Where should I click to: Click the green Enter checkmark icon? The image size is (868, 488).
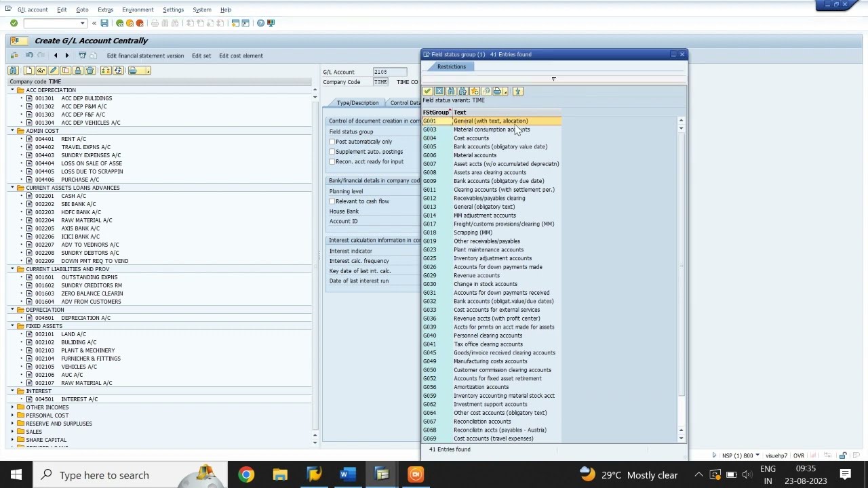point(14,23)
